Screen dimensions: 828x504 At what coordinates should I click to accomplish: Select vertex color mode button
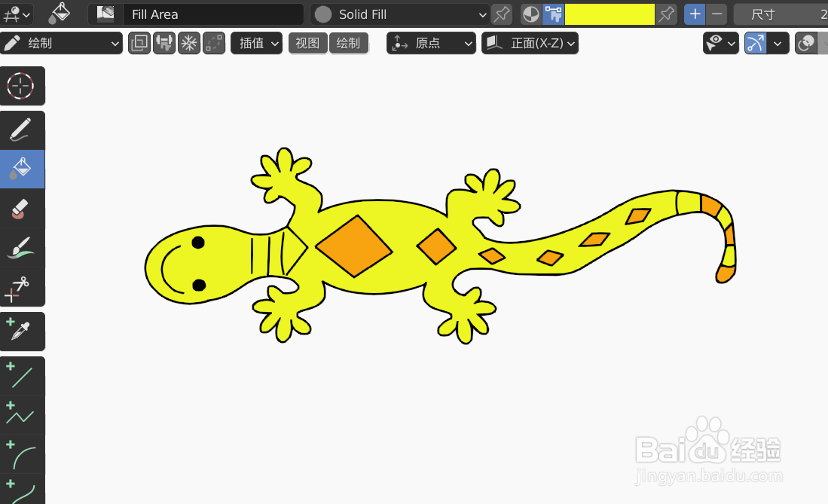[554, 14]
